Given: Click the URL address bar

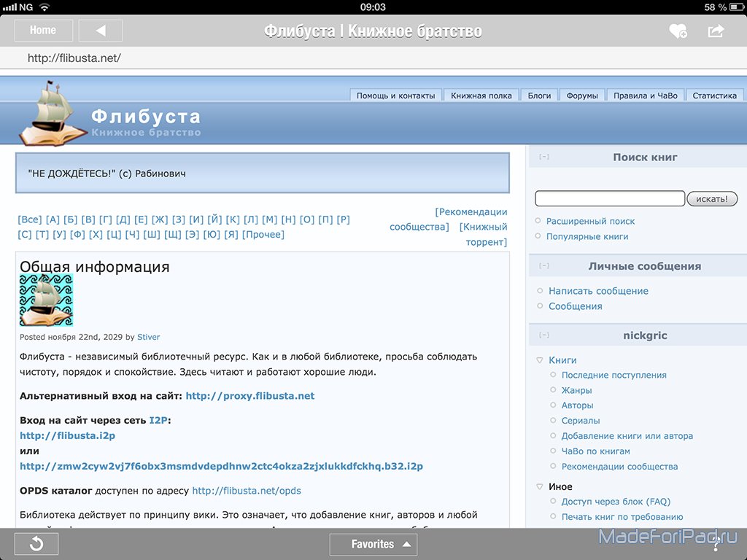Looking at the screenshot, I should (x=373, y=58).
